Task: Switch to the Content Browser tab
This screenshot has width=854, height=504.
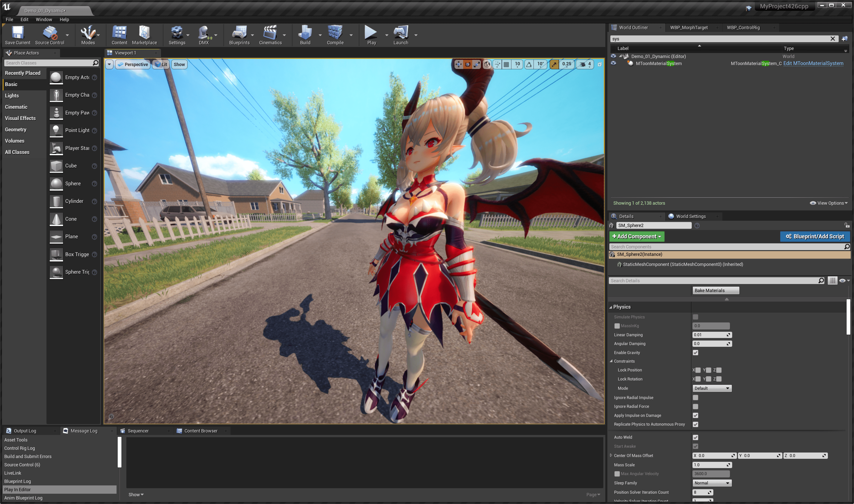Action: pyautogui.click(x=200, y=431)
